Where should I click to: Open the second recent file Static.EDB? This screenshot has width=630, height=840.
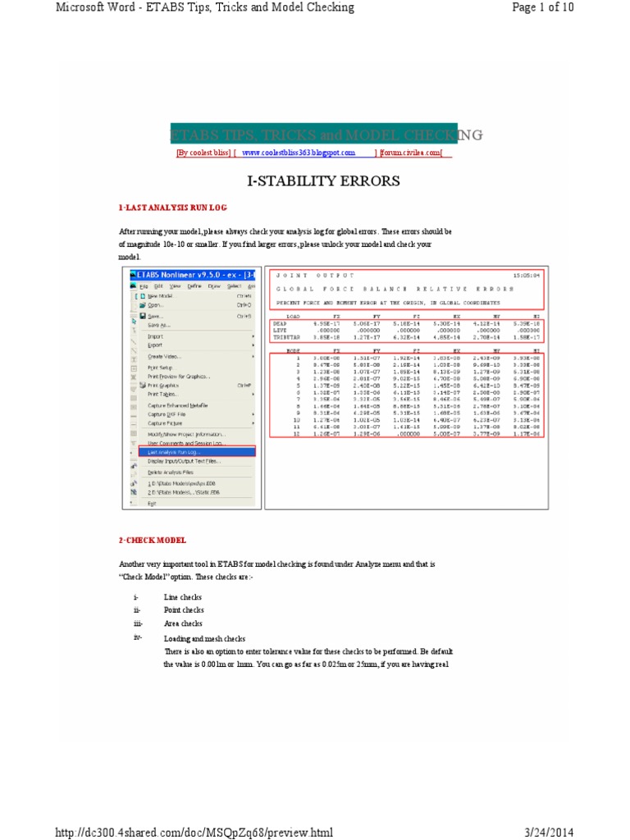click(x=184, y=492)
